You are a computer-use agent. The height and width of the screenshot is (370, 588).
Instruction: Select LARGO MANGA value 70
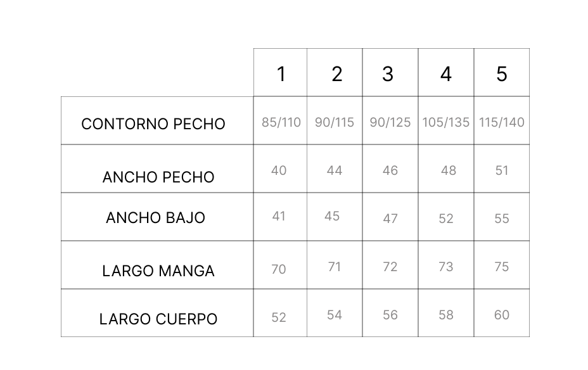279,269
